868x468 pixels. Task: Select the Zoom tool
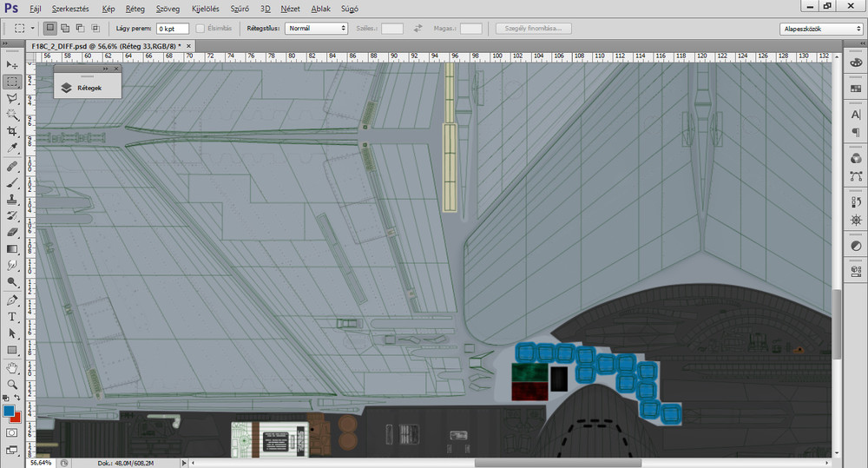(x=12, y=385)
